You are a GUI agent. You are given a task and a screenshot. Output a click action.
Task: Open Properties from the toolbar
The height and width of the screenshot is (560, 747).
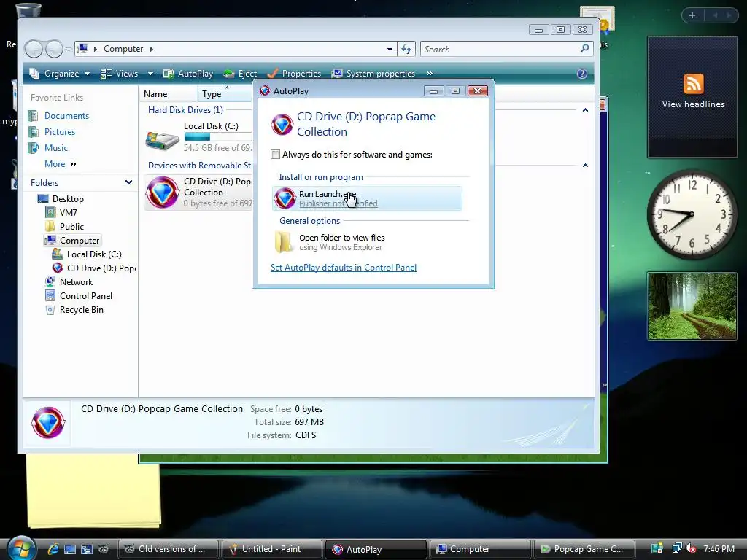tap(294, 74)
